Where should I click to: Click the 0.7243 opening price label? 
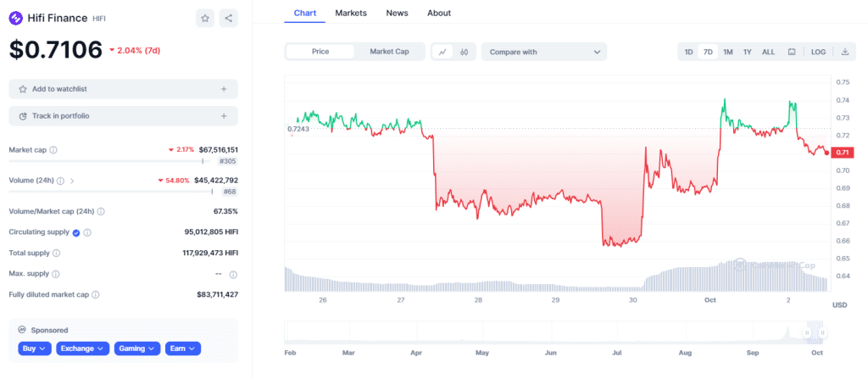(x=298, y=129)
